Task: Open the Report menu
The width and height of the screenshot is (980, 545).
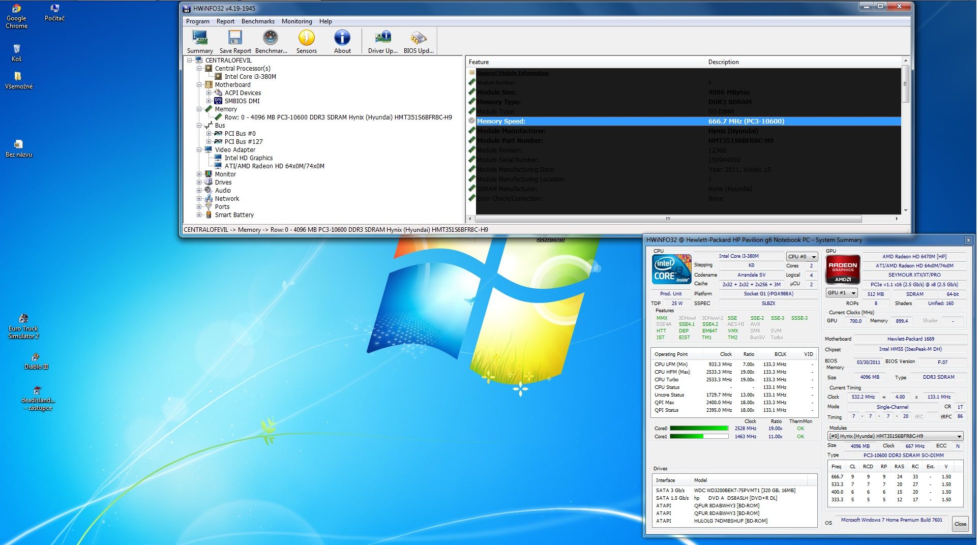Action: point(225,21)
